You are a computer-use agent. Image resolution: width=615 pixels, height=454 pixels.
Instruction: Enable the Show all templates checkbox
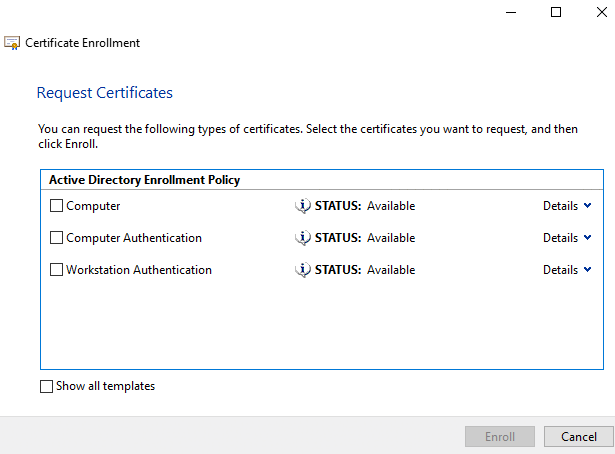(46, 386)
